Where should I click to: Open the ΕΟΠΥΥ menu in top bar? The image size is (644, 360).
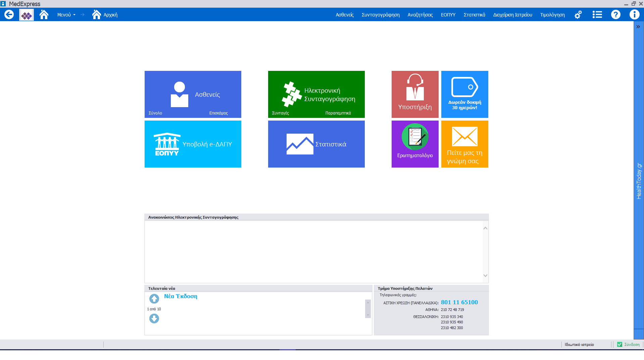448,15
